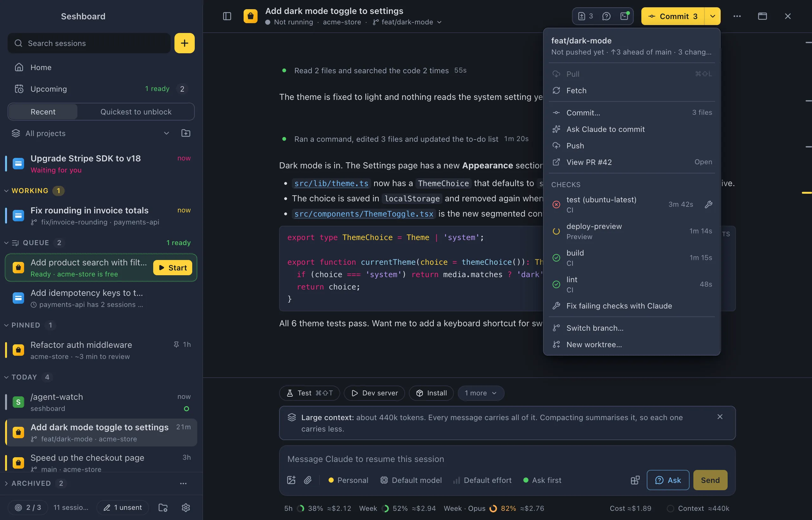Toggle the Ask first permission mode
Image resolution: width=812 pixels, height=520 pixels.
click(x=542, y=480)
